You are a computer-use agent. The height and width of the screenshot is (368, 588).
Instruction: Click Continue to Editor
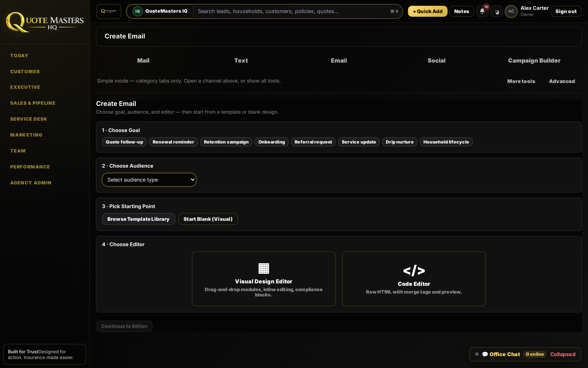[x=124, y=326]
